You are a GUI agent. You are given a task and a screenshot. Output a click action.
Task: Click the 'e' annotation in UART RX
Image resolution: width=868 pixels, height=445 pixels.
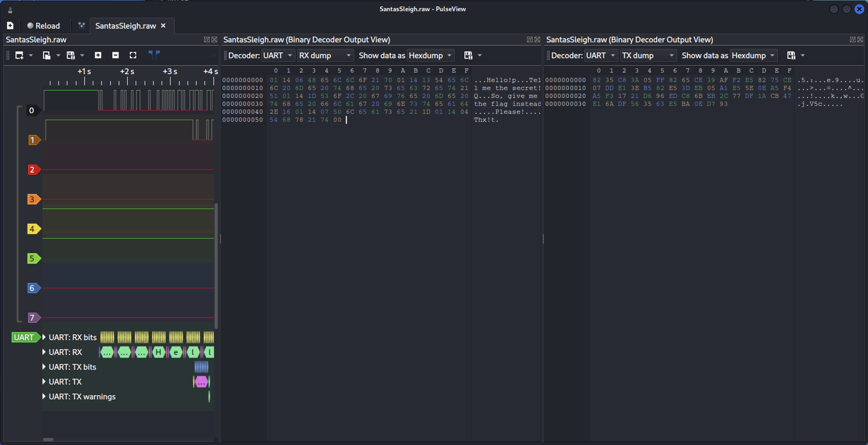(x=176, y=352)
